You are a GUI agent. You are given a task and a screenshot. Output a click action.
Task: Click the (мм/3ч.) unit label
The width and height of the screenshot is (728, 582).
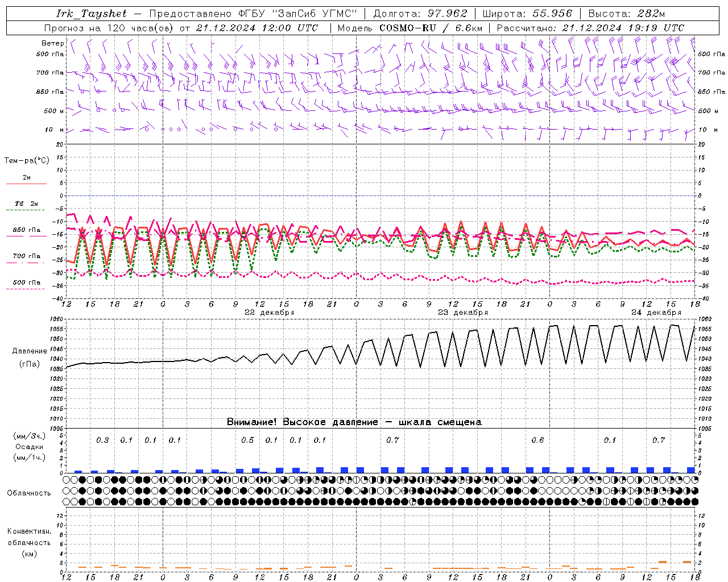click(x=29, y=436)
